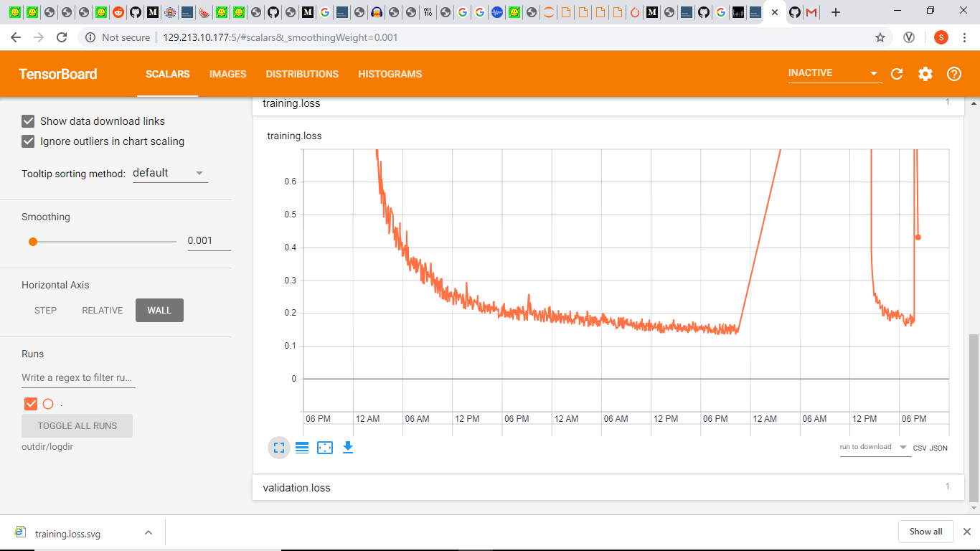This screenshot has width=980, height=551.
Task: Bookmark the page with the star icon
Action: (x=880, y=37)
